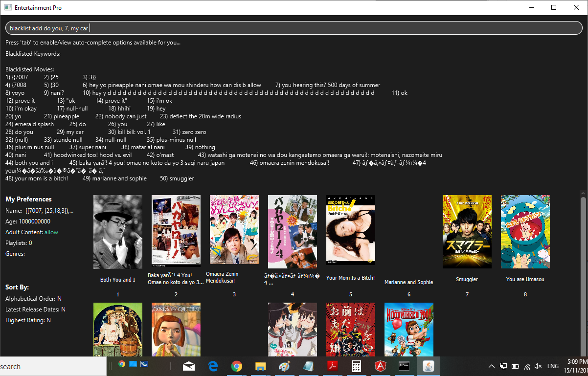588x376 pixels.
Task: Click blacklisted entry 50) smuggler
Action: coord(177,178)
